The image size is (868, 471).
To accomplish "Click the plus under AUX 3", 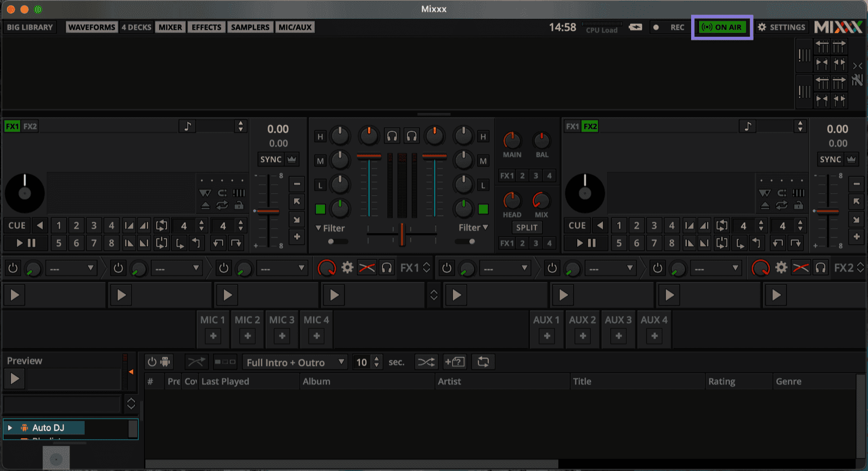I will 618,336.
